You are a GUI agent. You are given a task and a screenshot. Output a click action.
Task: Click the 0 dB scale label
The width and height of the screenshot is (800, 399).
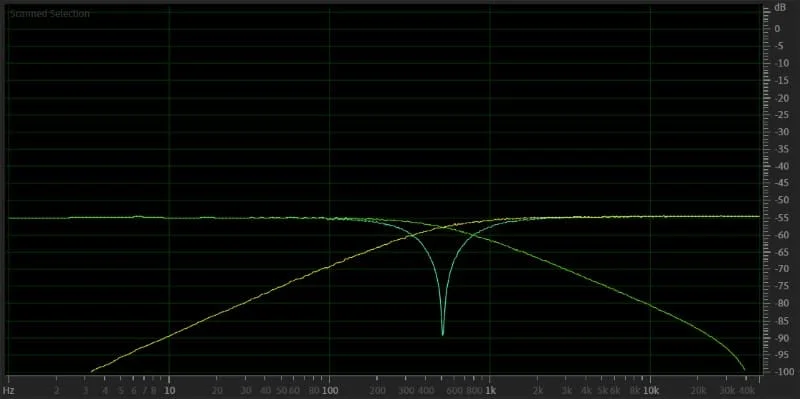click(777, 29)
